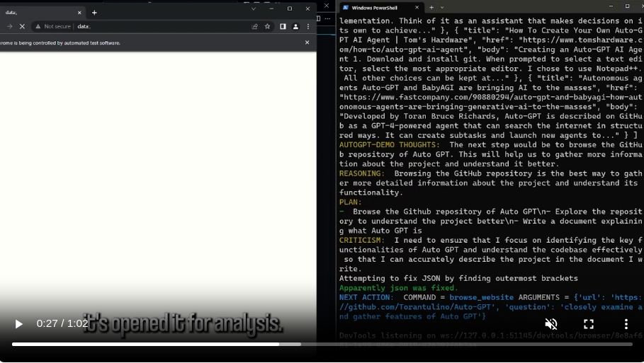Share this page icon in Chrome
The height and width of the screenshot is (363, 644).
(x=254, y=26)
